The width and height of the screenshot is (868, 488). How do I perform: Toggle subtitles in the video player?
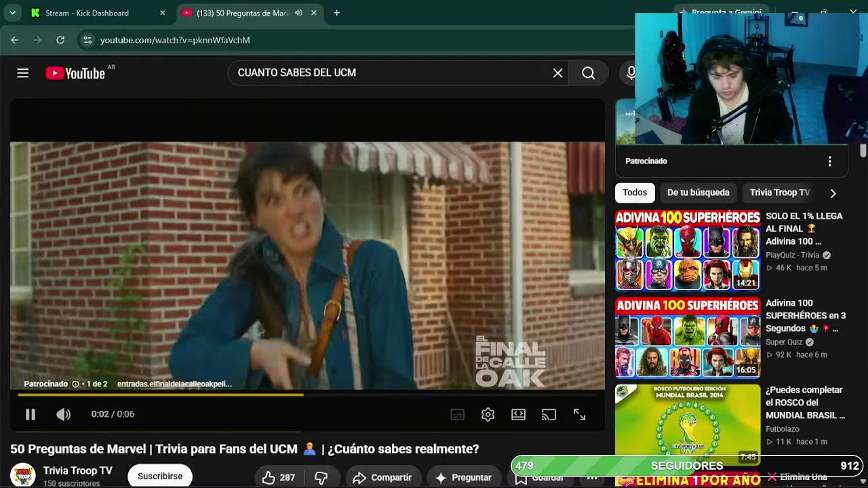click(x=458, y=414)
